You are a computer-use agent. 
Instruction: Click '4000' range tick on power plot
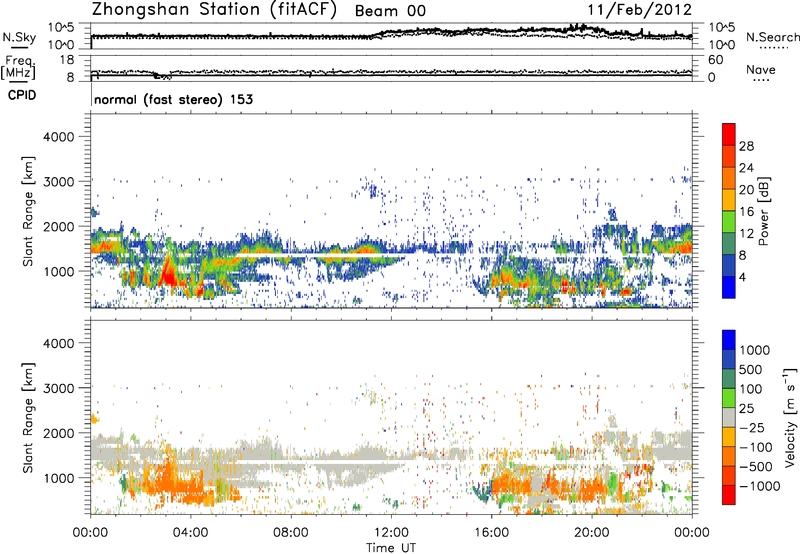click(x=59, y=137)
